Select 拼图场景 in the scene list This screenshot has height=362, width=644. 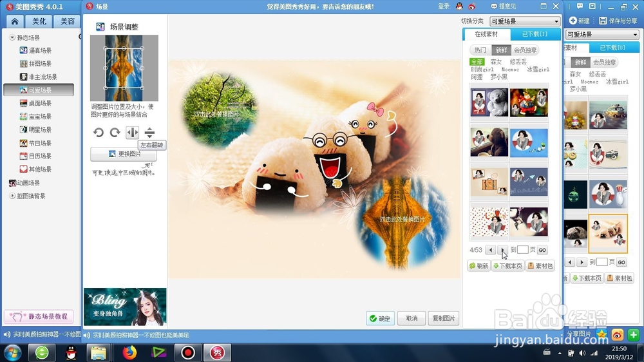[x=35, y=64]
